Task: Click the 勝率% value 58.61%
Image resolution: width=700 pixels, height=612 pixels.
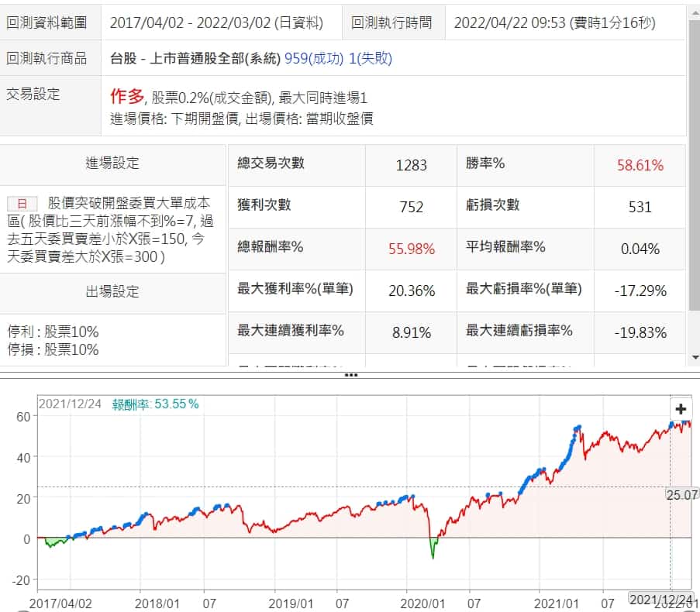Action: pos(640,165)
